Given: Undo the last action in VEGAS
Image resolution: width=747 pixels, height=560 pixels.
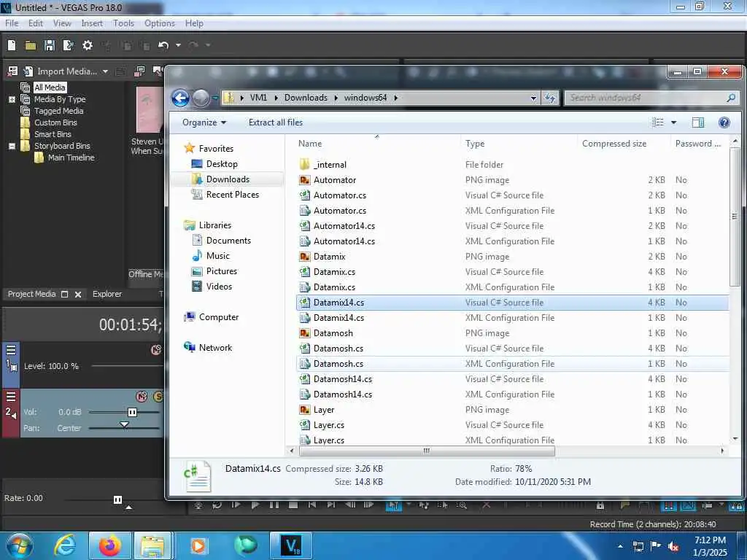Looking at the screenshot, I should (x=163, y=45).
